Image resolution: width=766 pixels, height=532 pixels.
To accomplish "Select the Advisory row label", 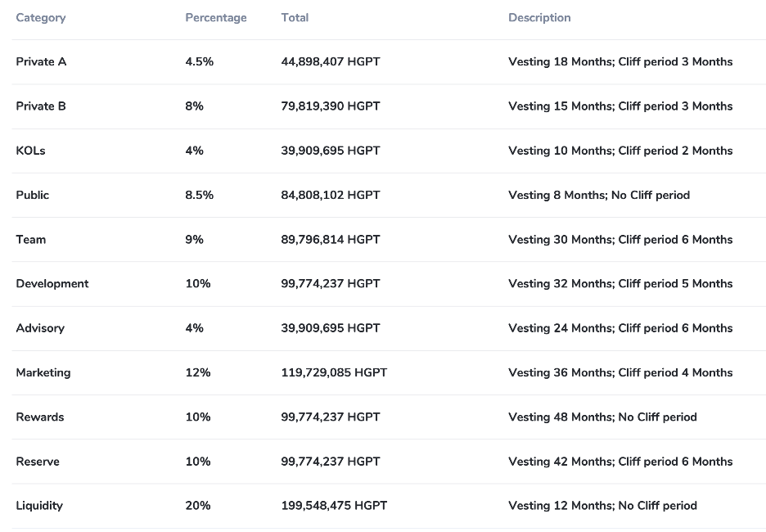I will coord(40,328).
